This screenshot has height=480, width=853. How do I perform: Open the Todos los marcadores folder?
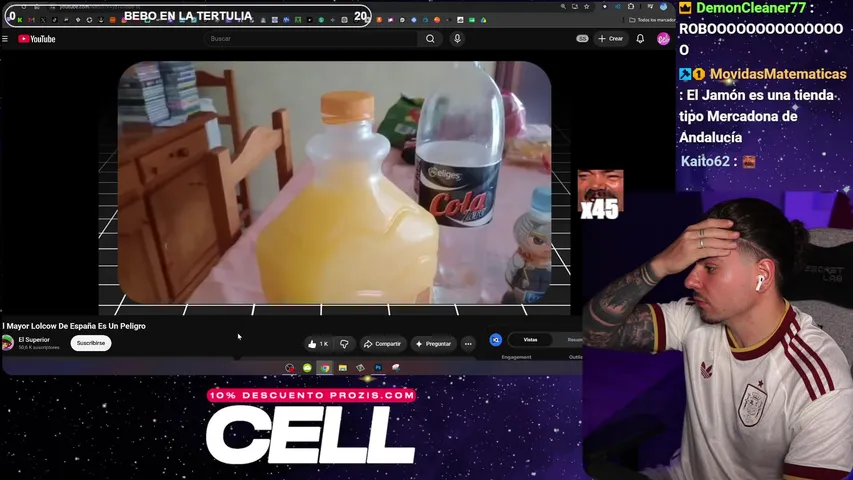[x=652, y=20]
